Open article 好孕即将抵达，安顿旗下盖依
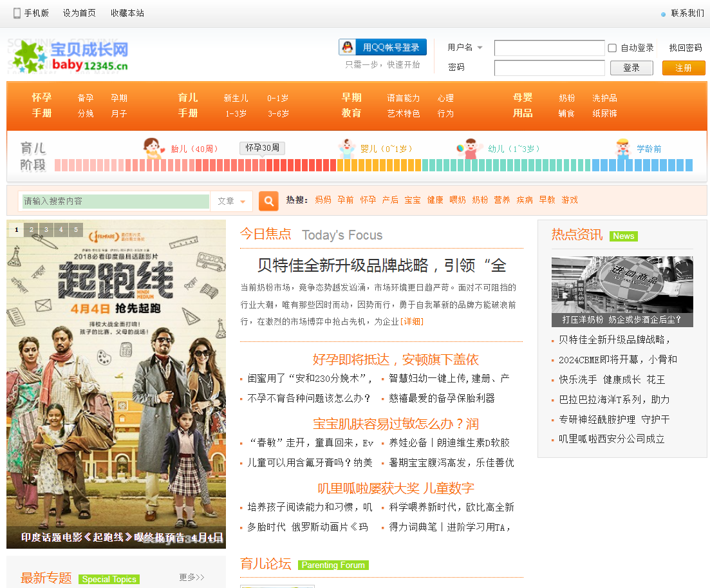Screen dimensions: 710x588 tap(395, 359)
